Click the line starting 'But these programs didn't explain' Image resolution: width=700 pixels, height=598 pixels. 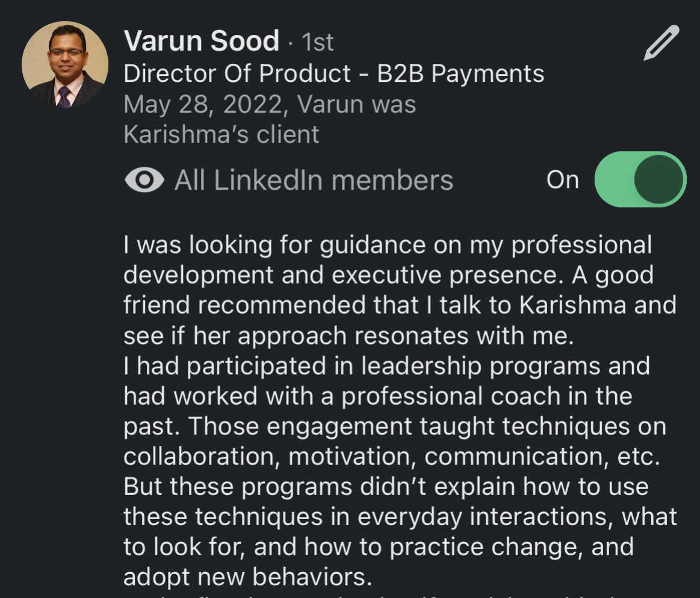tap(385, 487)
